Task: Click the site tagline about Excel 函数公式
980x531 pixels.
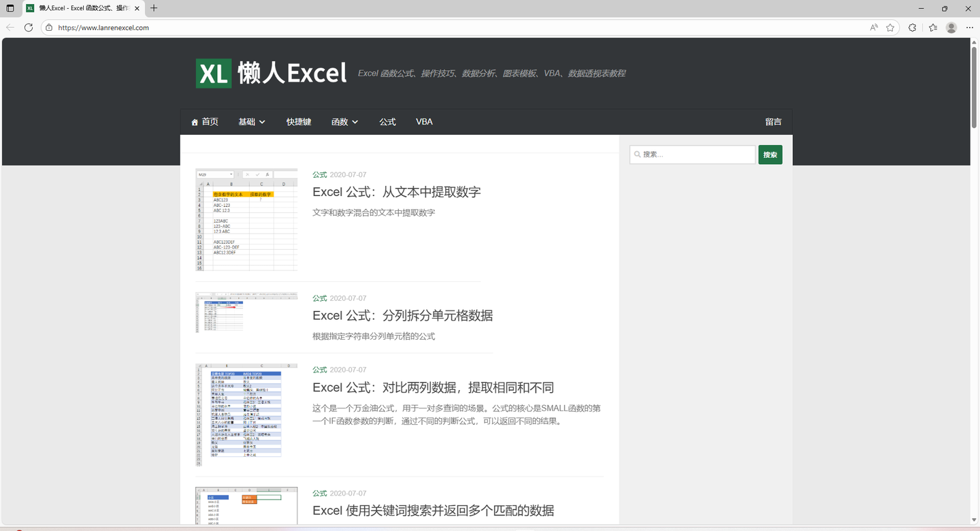Action: 491,74
